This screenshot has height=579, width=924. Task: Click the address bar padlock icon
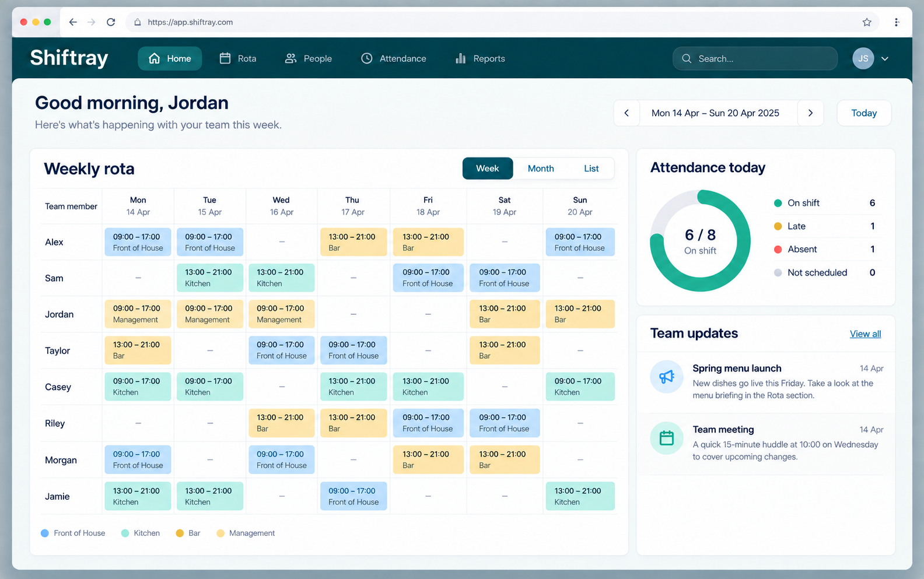click(138, 22)
